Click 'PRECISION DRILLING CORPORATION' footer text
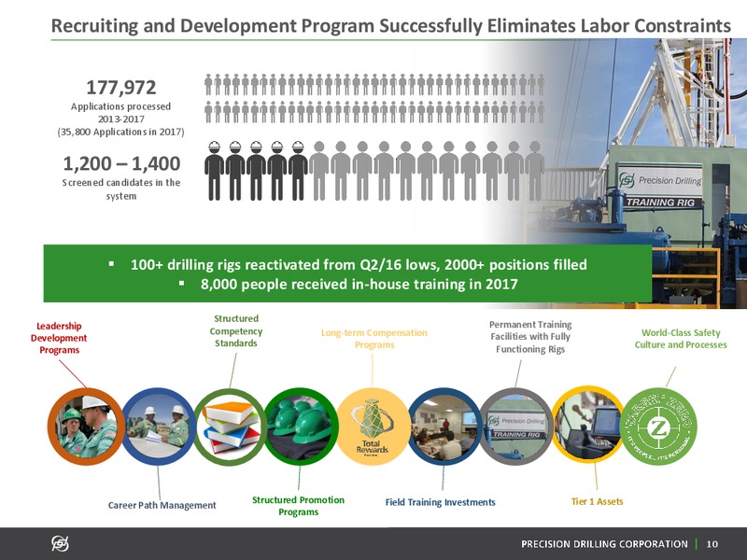This screenshot has width=747, height=560. (x=604, y=544)
